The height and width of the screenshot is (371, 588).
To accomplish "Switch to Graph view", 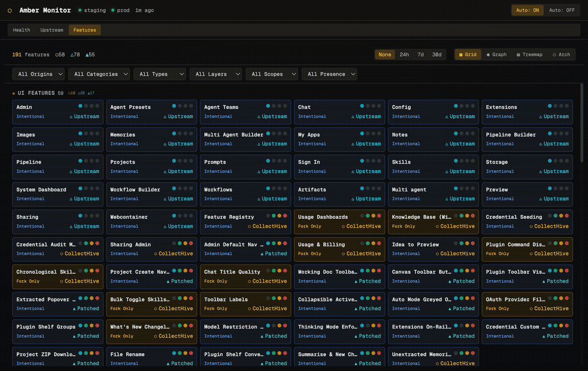I will pos(497,55).
